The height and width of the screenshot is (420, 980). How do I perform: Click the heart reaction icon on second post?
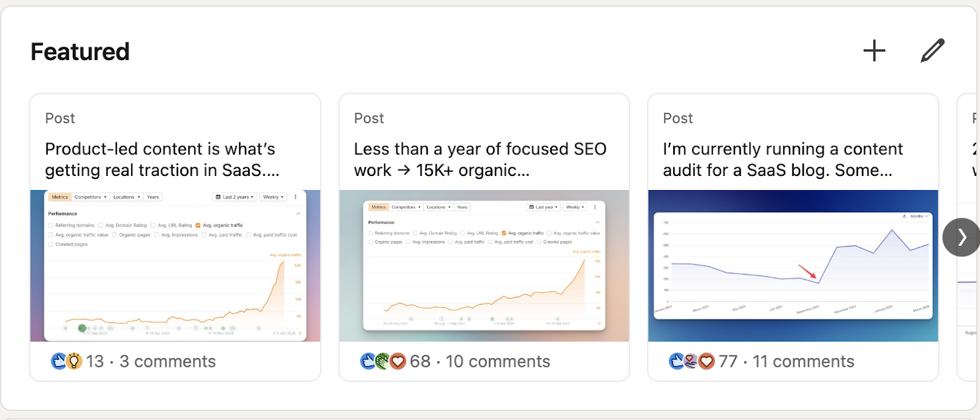(399, 361)
